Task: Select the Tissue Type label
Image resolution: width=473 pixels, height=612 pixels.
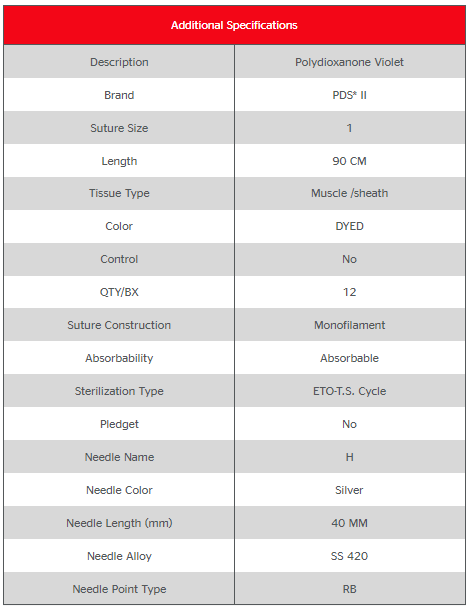Action: coord(119,193)
